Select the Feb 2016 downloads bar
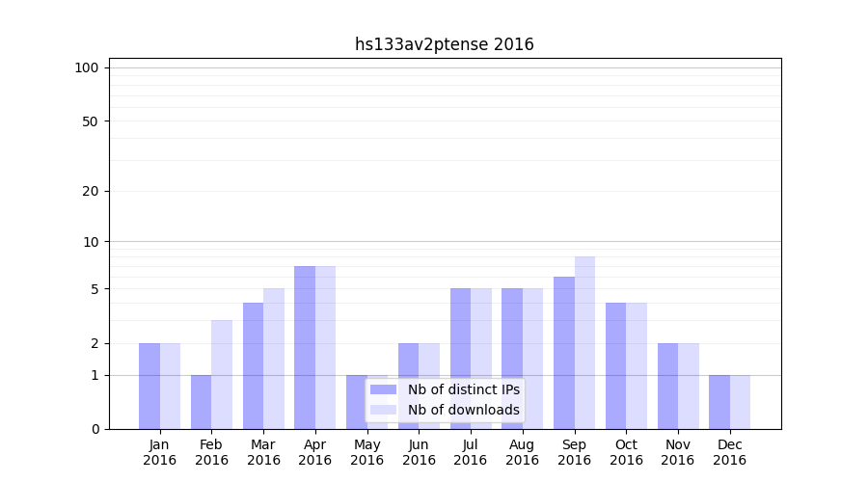The image size is (868, 482). point(222,374)
